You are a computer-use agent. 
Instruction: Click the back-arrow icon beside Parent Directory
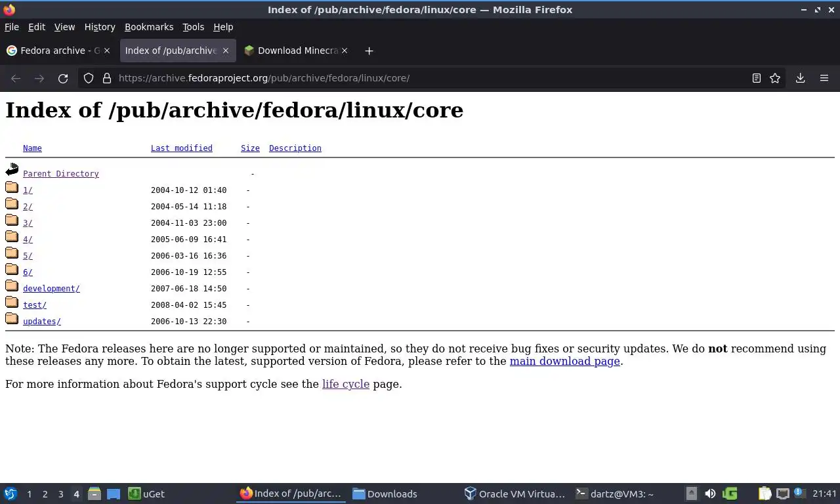click(12, 170)
